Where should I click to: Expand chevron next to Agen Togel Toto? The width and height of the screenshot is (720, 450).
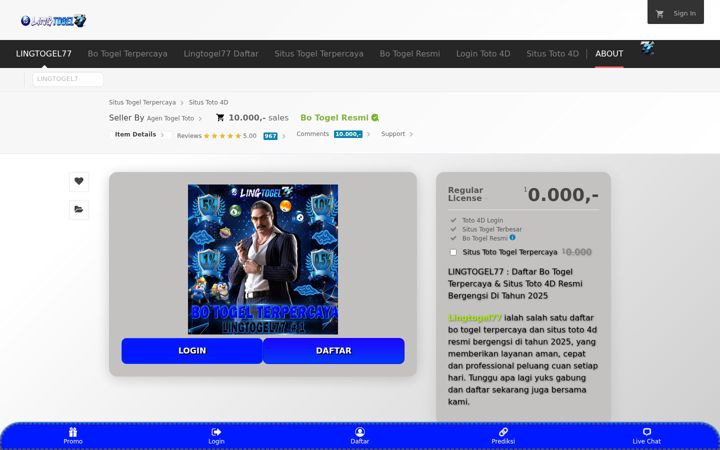tap(200, 118)
